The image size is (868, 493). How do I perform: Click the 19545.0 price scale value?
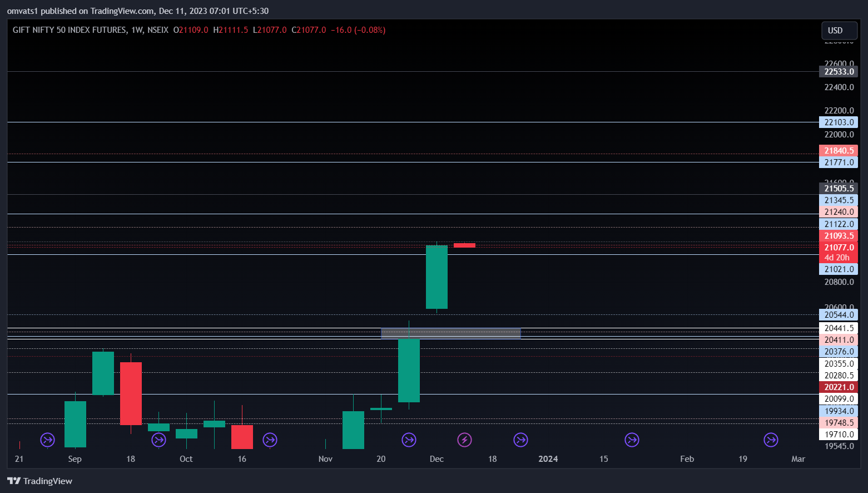(839, 446)
